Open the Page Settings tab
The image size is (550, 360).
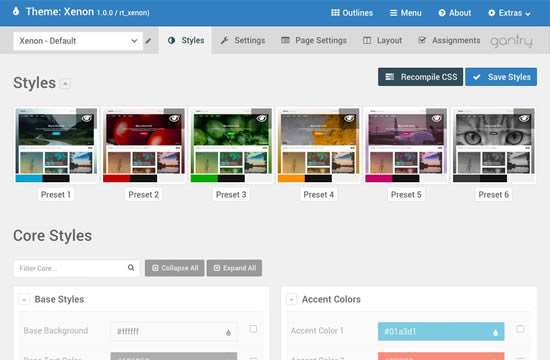coord(314,41)
